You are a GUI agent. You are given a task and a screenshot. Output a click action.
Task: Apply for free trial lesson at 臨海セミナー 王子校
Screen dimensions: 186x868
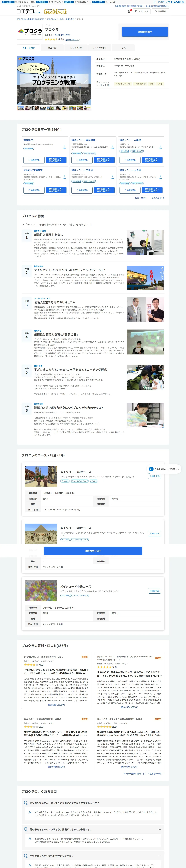(x=104, y=190)
